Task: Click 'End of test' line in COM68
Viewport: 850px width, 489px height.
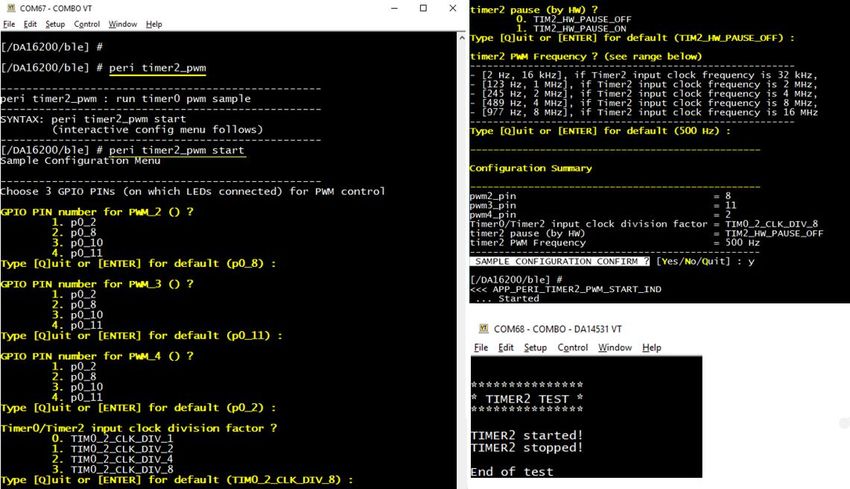Action: click(512, 472)
